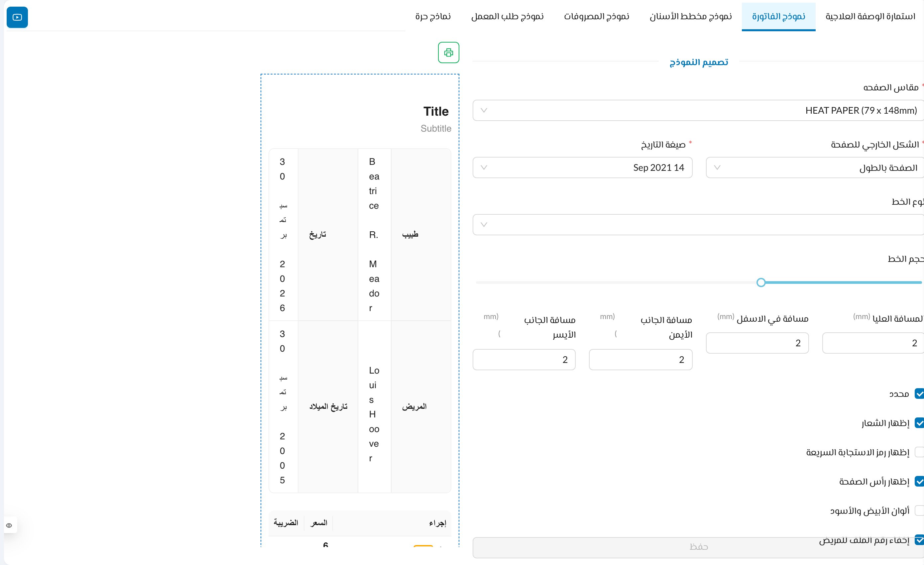
Task: Click the bottom margin مسافة في الاسفل field
Action: (757, 343)
